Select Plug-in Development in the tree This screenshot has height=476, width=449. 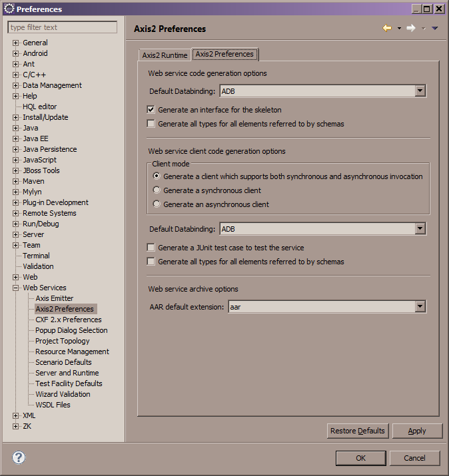[55, 202]
